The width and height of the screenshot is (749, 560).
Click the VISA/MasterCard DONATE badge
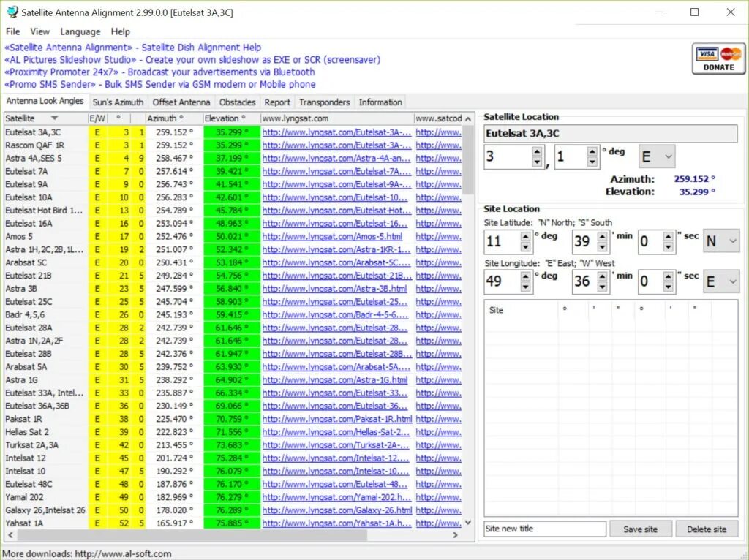(718, 60)
